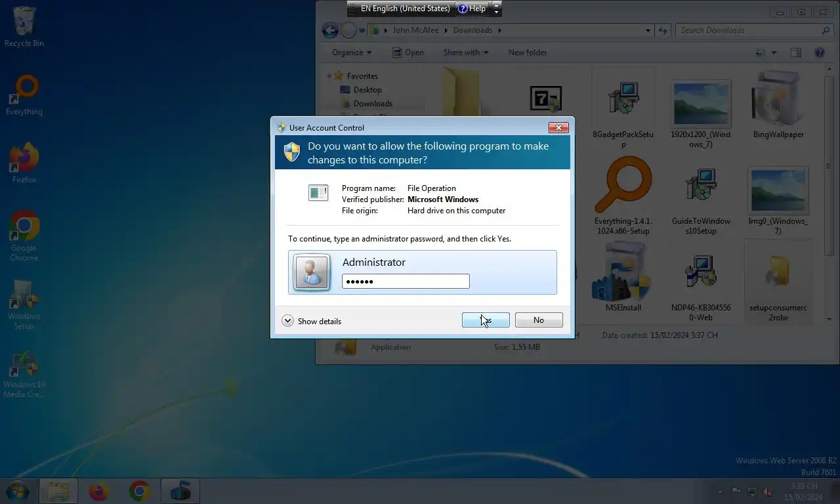
Task: Click New folder in Explorer toolbar
Action: click(x=528, y=52)
